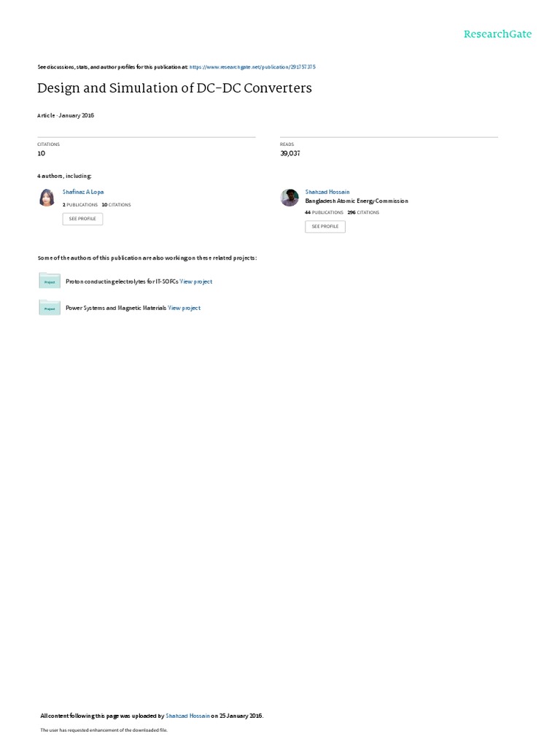Click the Power Systems project folder icon
Viewport: 560px width, 747px height.
(x=50, y=307)
